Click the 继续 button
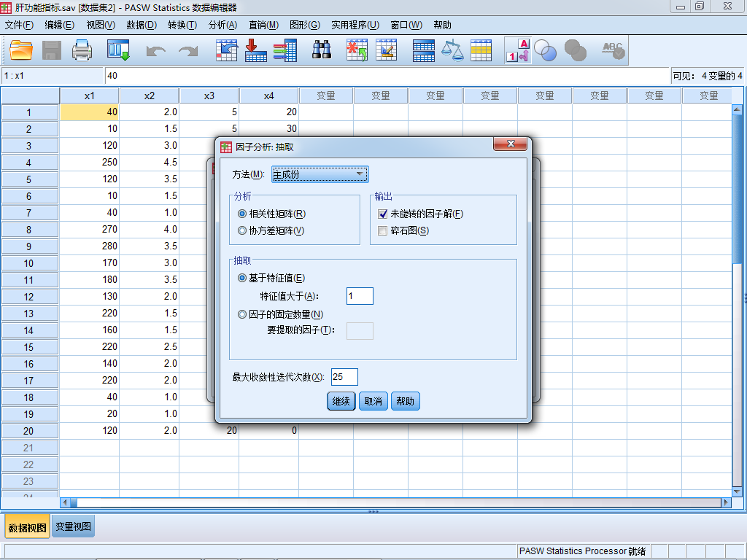The image size is (747, 560). point(341,401)
